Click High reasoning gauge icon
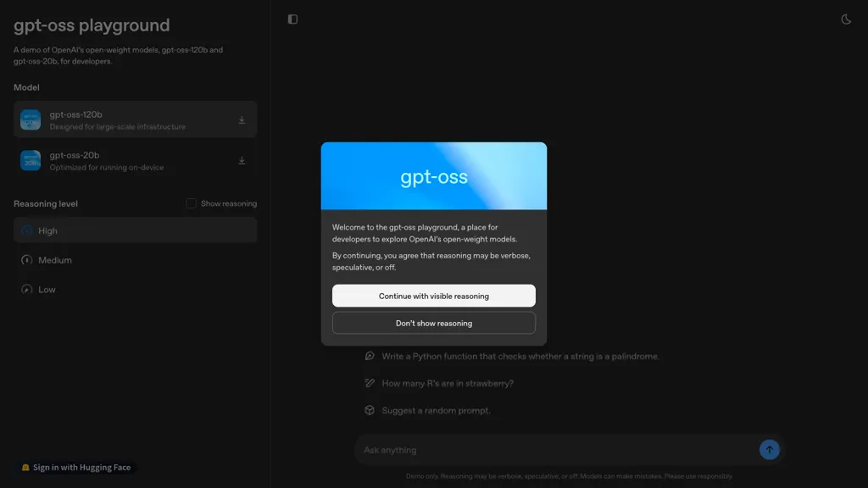Viewport: 868px width, 488px height. (x=26, y=230)
